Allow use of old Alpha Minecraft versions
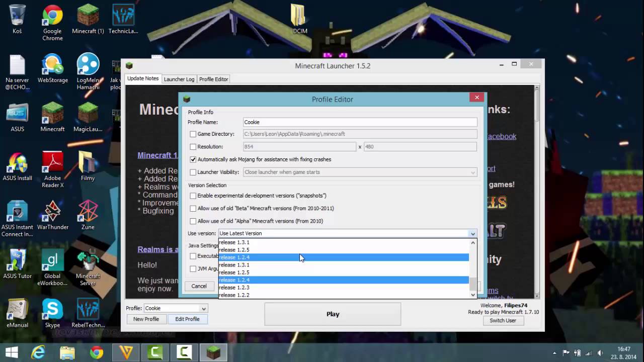This screenshot has height=362, width=644. click(193, 221)
